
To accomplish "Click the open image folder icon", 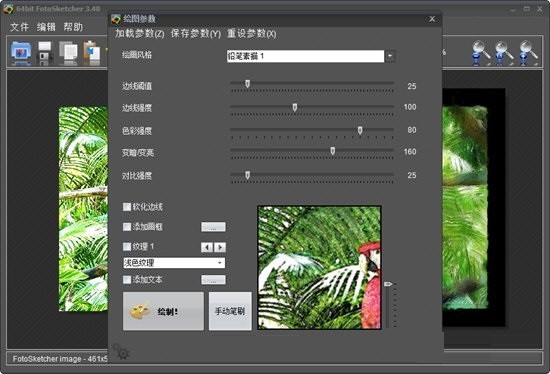I will coord(21,52).
